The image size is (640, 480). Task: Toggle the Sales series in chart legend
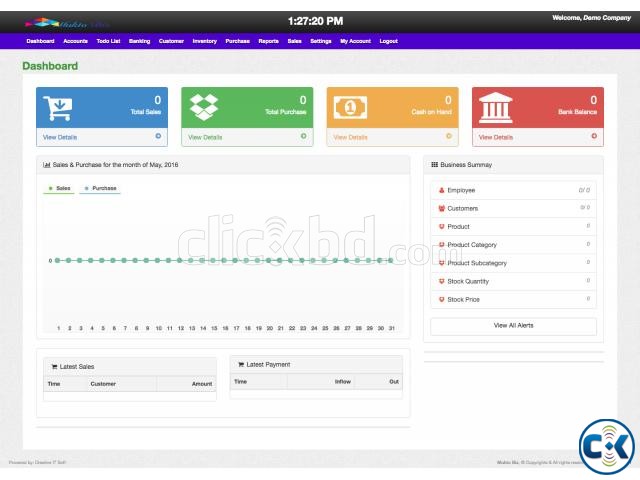pos(59,188)
